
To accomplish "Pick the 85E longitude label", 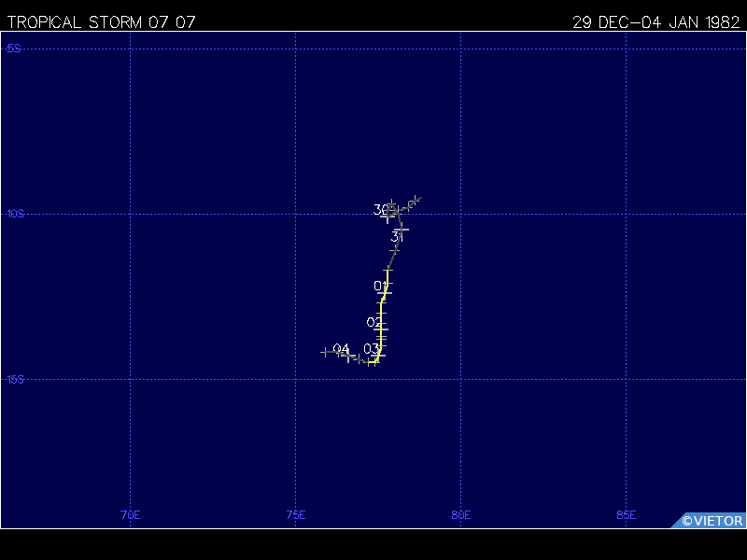I will pos(626,514).
